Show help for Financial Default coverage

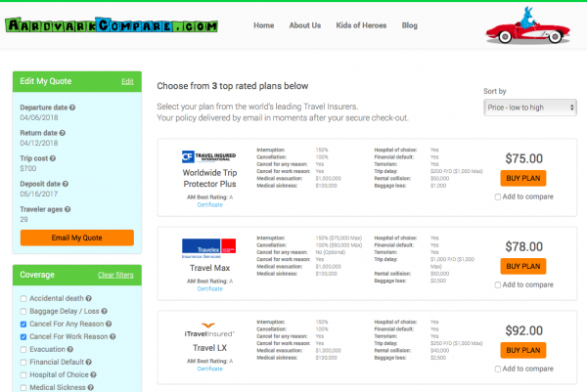[88, 362]
